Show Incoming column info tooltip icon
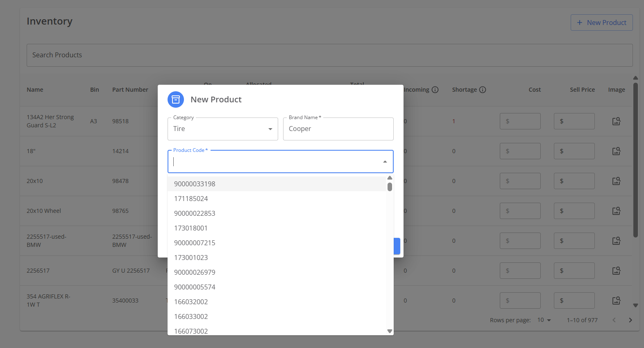This screenshot has width=644, height=348. coord(435,90)
